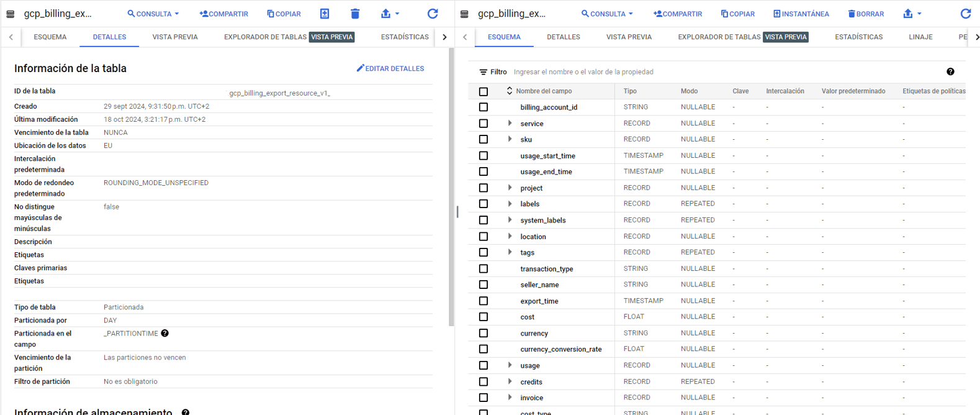This screenshot has width=980, height=415.
Task: Click the table icon beside right panel title
Action: pyautogui.click(x=464, y=14)
